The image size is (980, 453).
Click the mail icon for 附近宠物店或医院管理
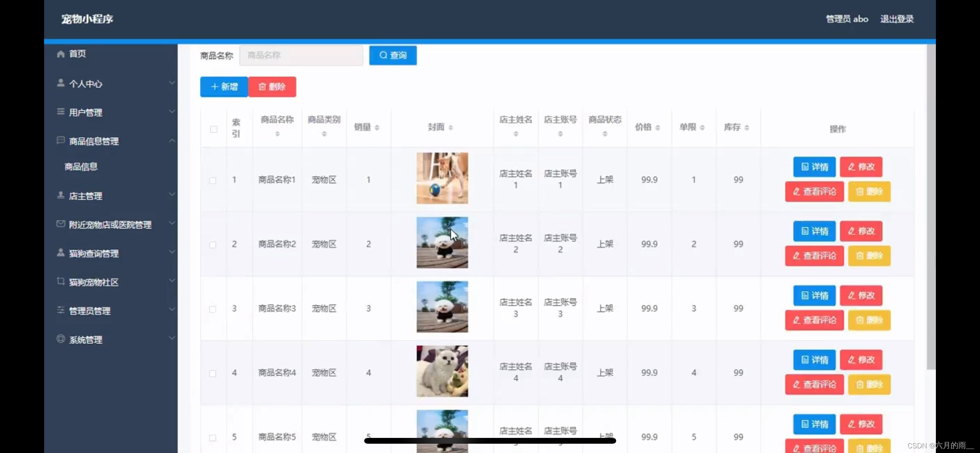60,224
